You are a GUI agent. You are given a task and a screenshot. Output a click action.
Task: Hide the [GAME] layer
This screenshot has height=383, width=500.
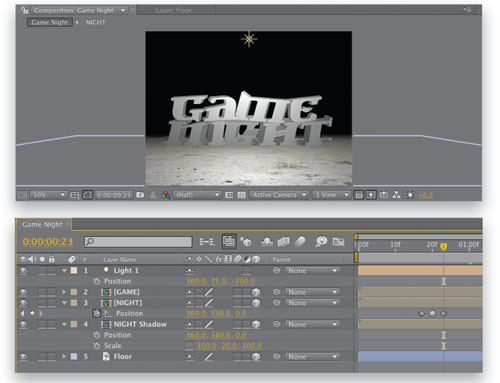tap(23, 292)
